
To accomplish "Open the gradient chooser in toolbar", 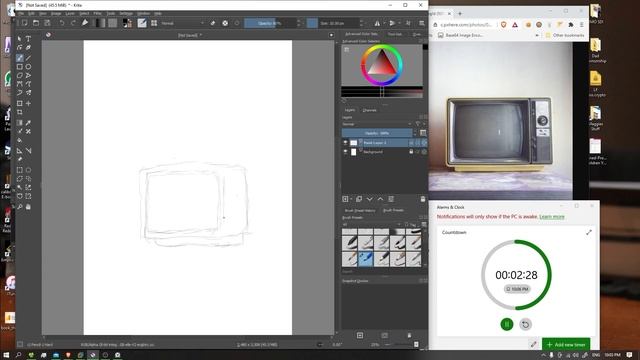I will tap(100, 23).
